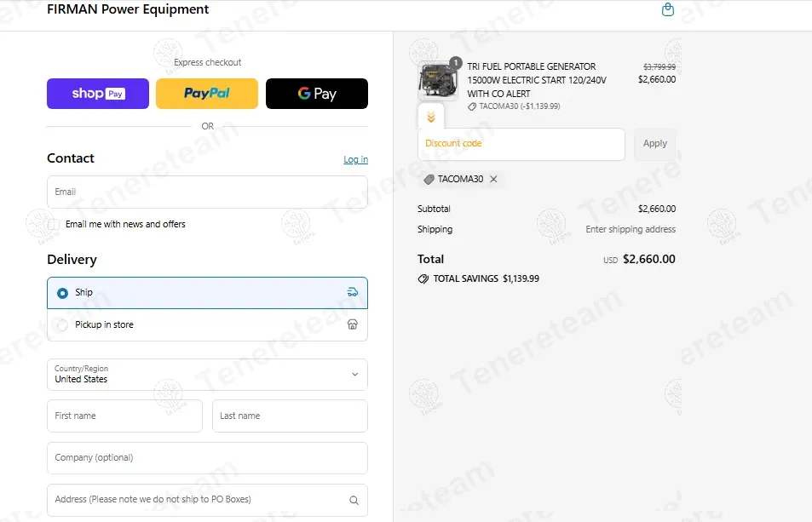Click the Contact section heading

click(x=71, y=158)
